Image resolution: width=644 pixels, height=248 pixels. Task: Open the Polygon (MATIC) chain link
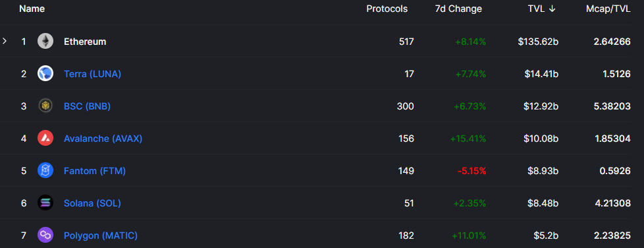tap(101, 235)
